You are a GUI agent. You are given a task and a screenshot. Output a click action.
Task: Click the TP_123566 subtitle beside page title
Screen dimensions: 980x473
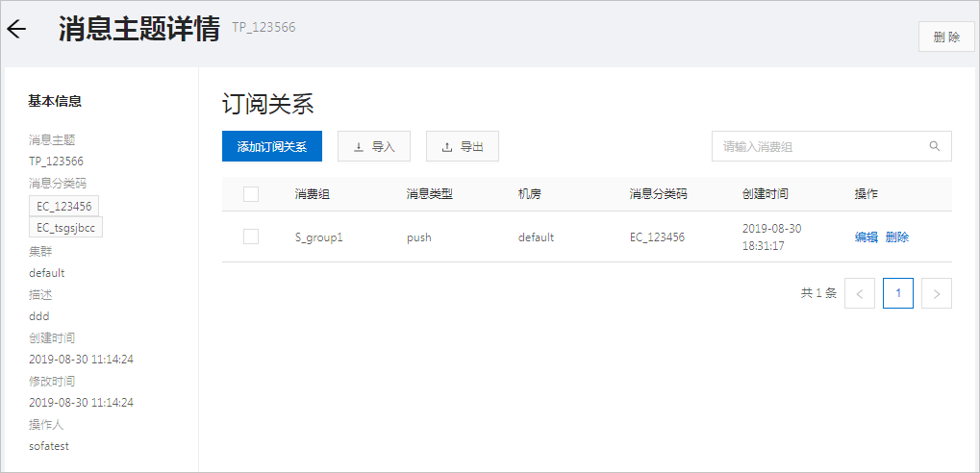pyautogui.click(x=264, y=27)
